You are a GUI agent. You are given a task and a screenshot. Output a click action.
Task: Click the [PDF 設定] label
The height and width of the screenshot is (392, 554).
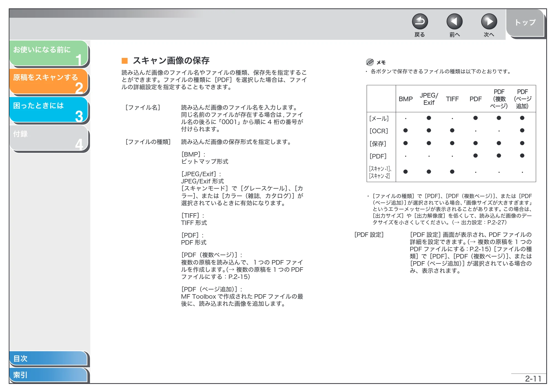[x=369, y=235]
